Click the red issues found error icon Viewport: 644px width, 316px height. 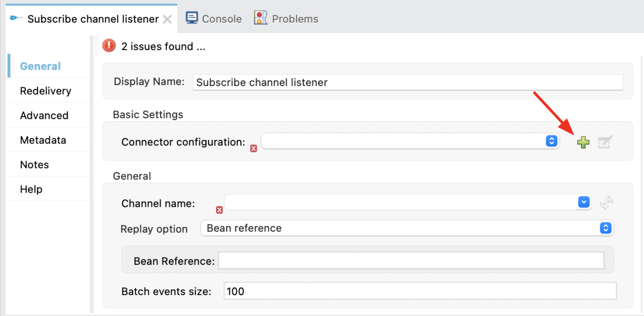coord(109,46)
